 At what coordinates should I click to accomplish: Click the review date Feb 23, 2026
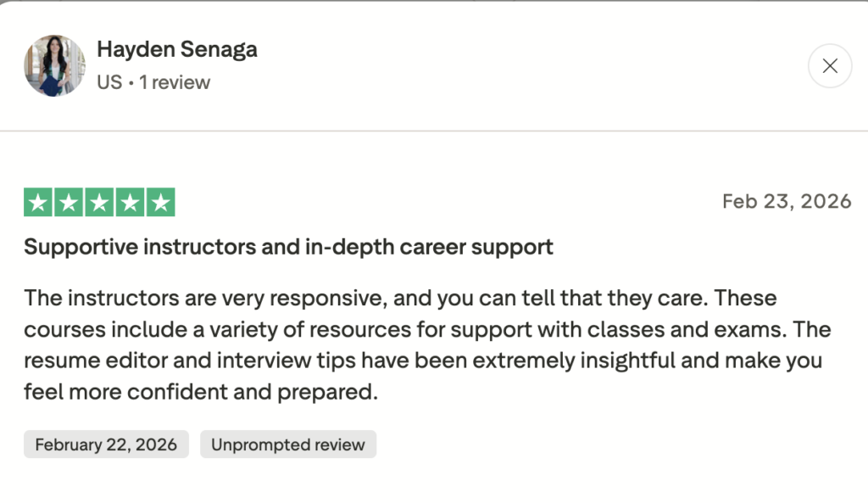(787, 201)
